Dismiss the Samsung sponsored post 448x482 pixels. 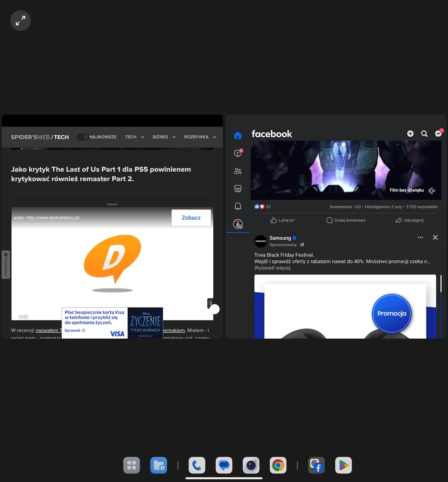435,237
